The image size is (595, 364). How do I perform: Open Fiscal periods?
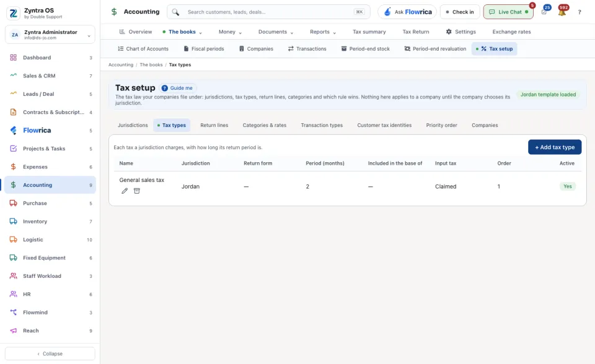204,49
